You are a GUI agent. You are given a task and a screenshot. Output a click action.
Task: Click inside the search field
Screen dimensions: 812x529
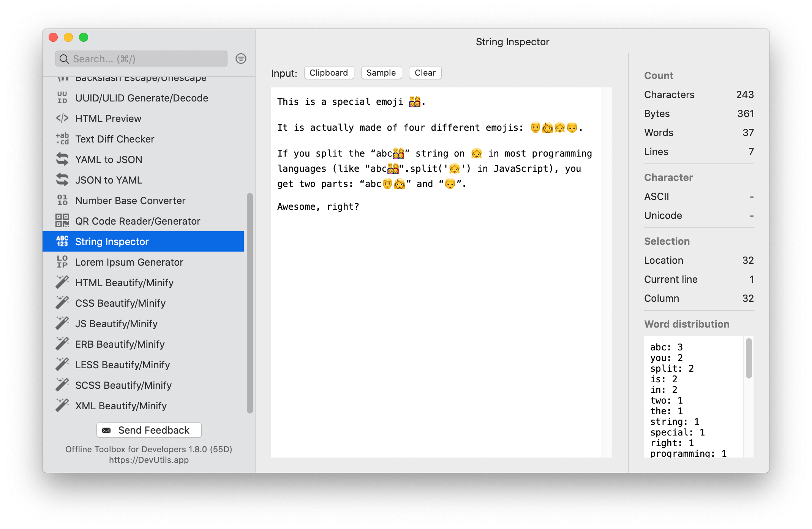(x=141, y=59)
